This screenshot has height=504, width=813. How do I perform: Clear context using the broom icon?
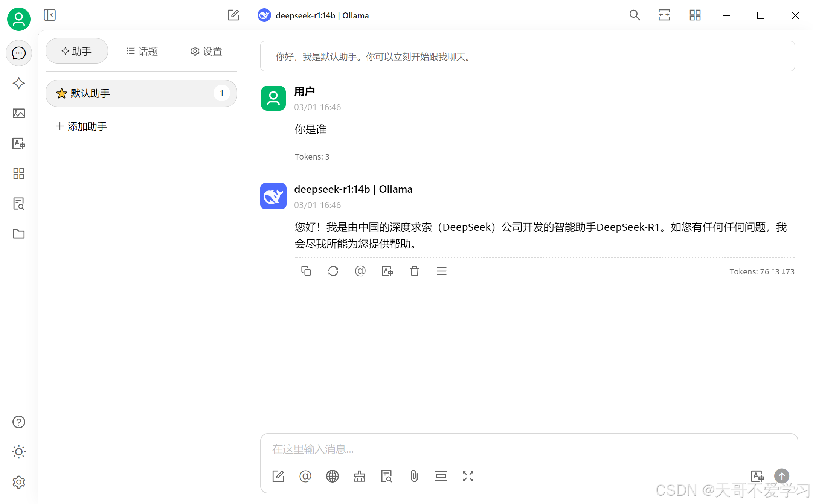coord(359,476)
